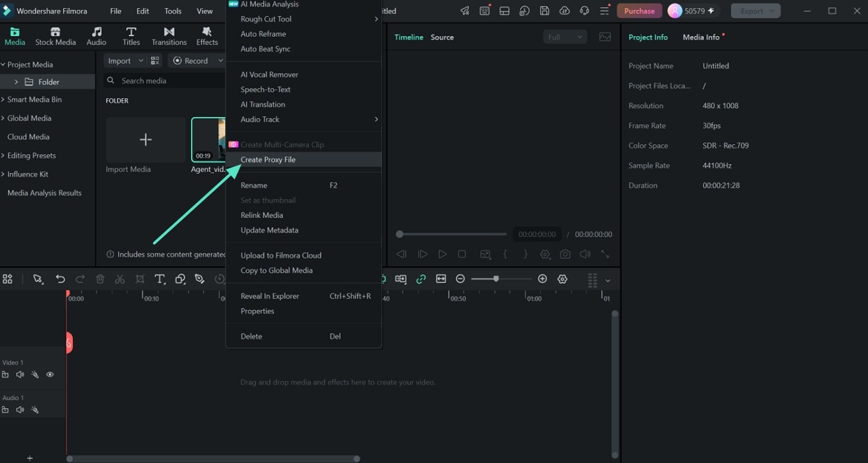
Task: Click the Play button in preview
Action: click(x=442, y=255)
